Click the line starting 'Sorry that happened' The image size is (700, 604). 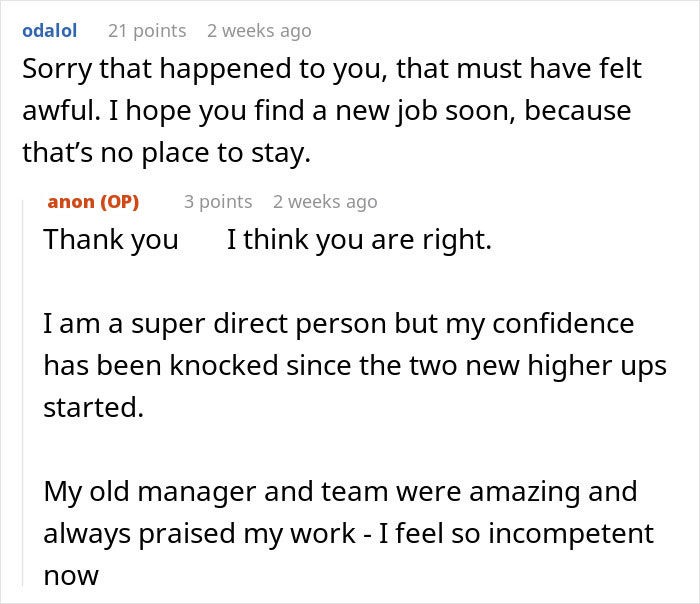(332, 71)
